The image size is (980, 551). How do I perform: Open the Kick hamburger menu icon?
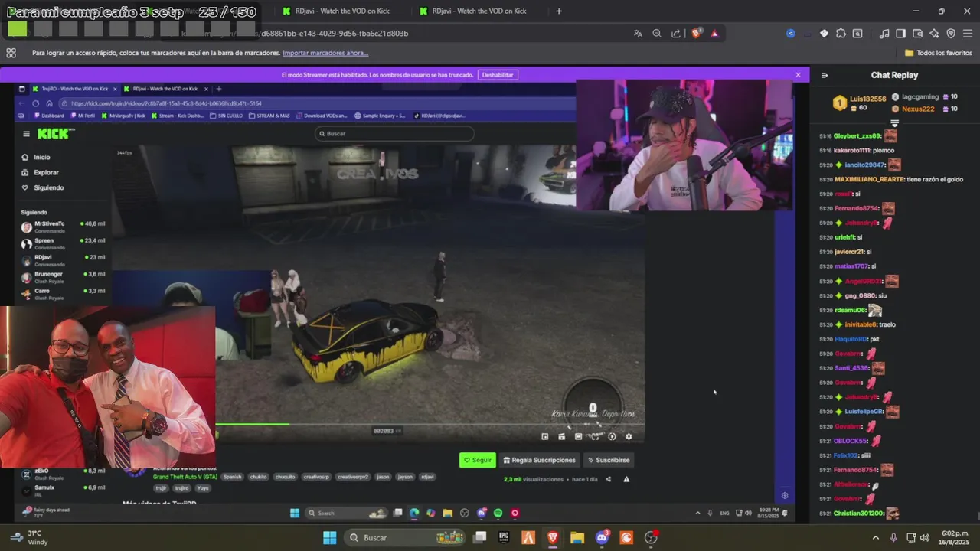(x=26, y=133)
